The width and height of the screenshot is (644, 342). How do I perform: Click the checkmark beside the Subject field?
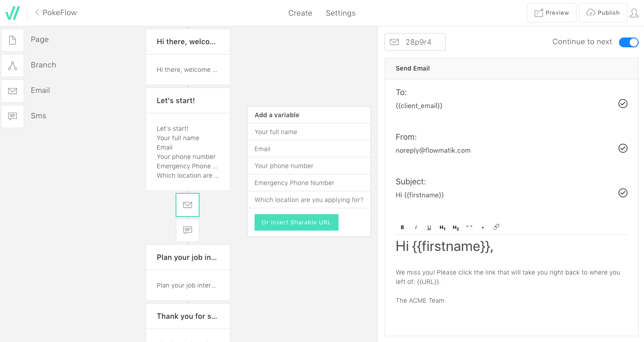point(623,193)
